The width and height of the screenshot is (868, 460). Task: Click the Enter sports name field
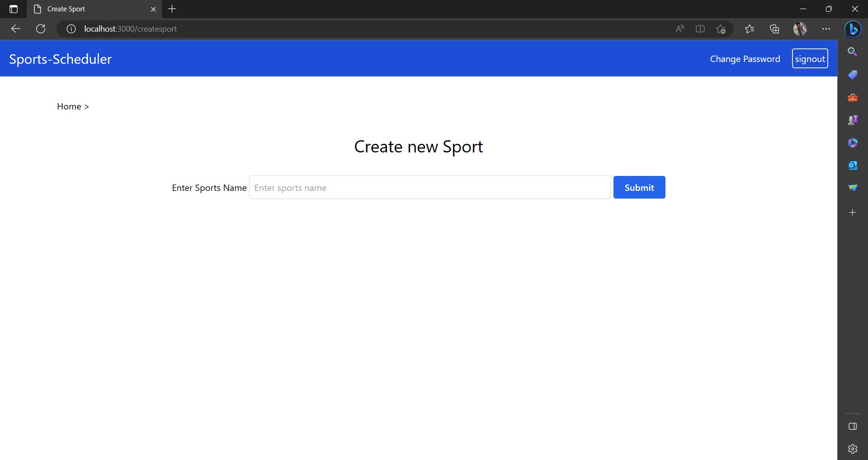pyautogui.click(x=429, y=187)
